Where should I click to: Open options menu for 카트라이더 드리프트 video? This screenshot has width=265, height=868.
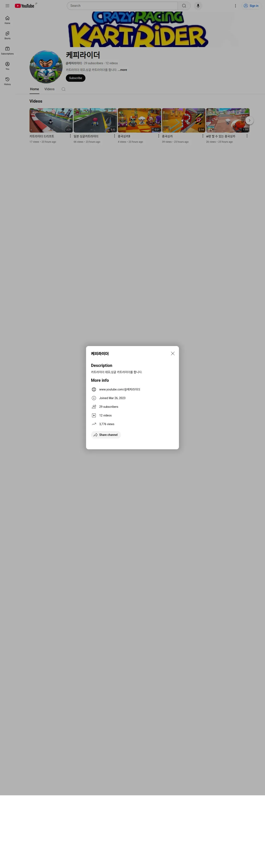point(70,136)
